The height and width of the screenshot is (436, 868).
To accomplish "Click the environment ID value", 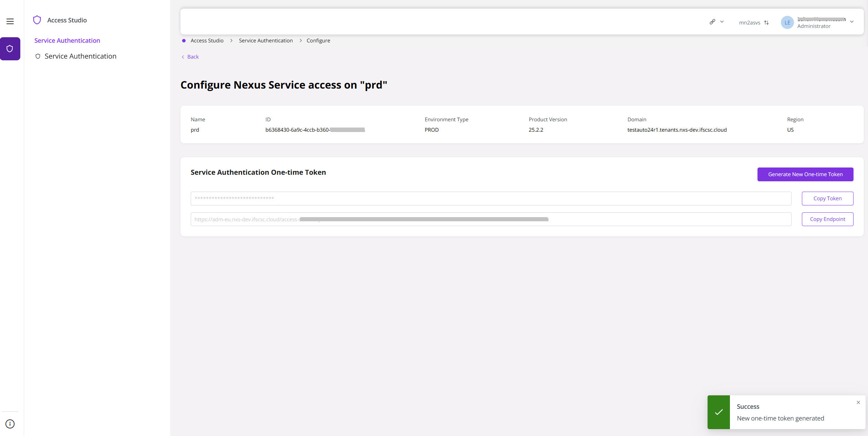I will tap(315, 130).
